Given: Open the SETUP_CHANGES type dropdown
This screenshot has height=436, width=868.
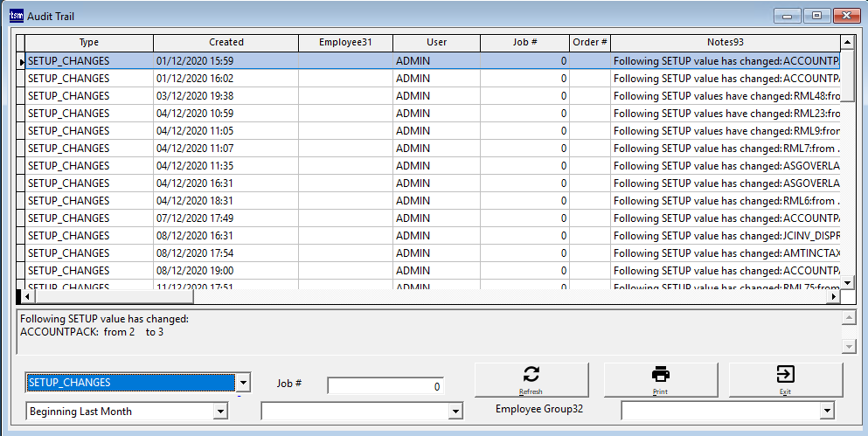Looking at the screenshot, I should 243,383.
